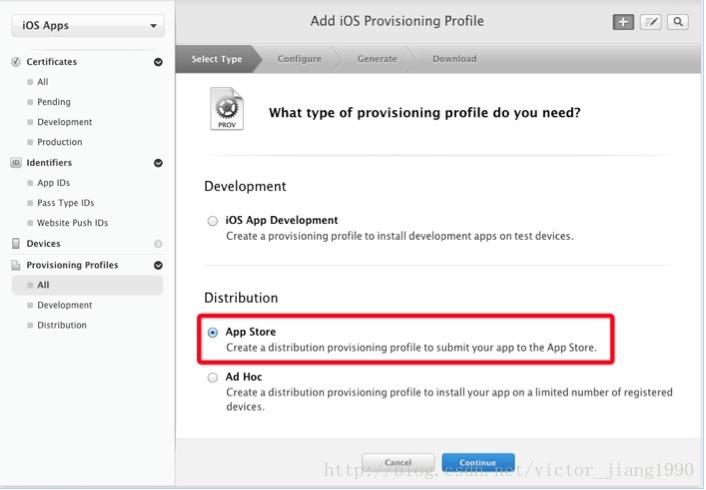This screenshot has width=706, height=490.
Task: Go to the Configure step tab
Action: (x=299, y=59)
